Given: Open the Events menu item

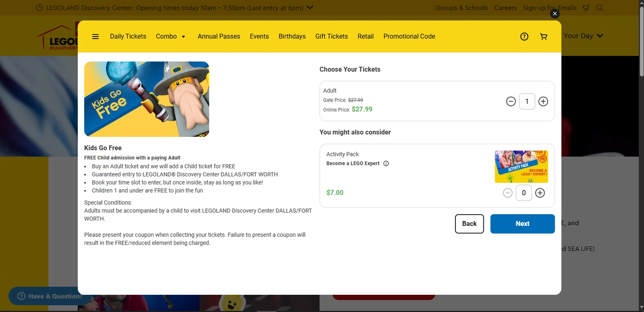Looking at the screenshot, I should point(259,36).
